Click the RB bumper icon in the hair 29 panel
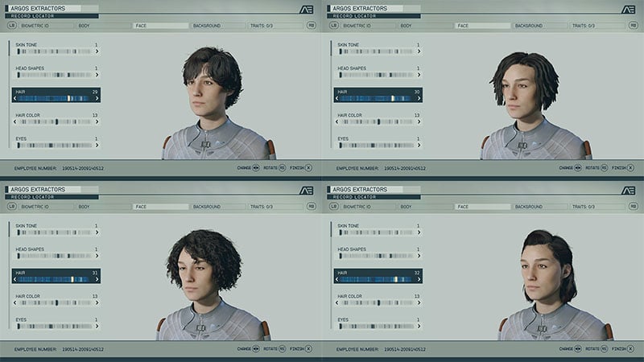 point(311,26)
